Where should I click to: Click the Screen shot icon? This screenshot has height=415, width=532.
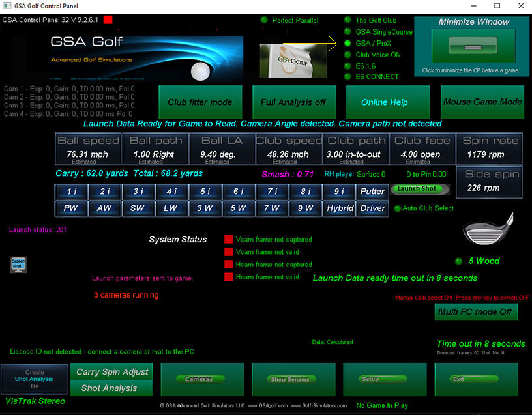pyautogui.click(x=18, y=265)
